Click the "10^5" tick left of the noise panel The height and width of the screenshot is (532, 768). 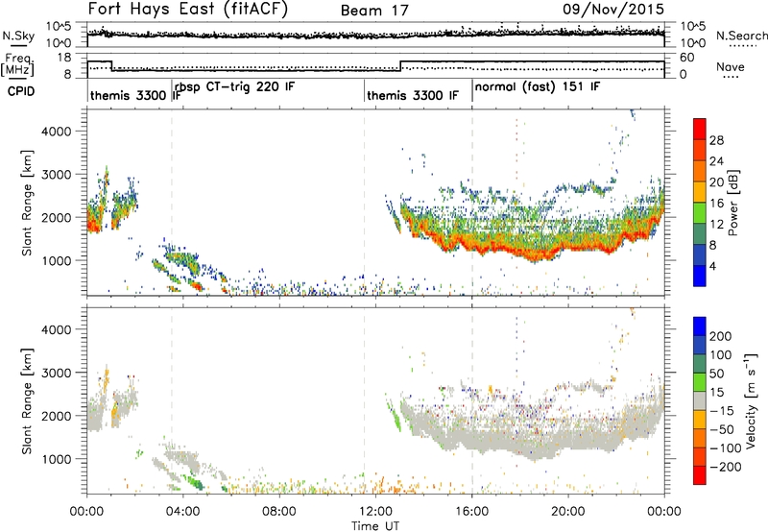[x=59, y=27]
